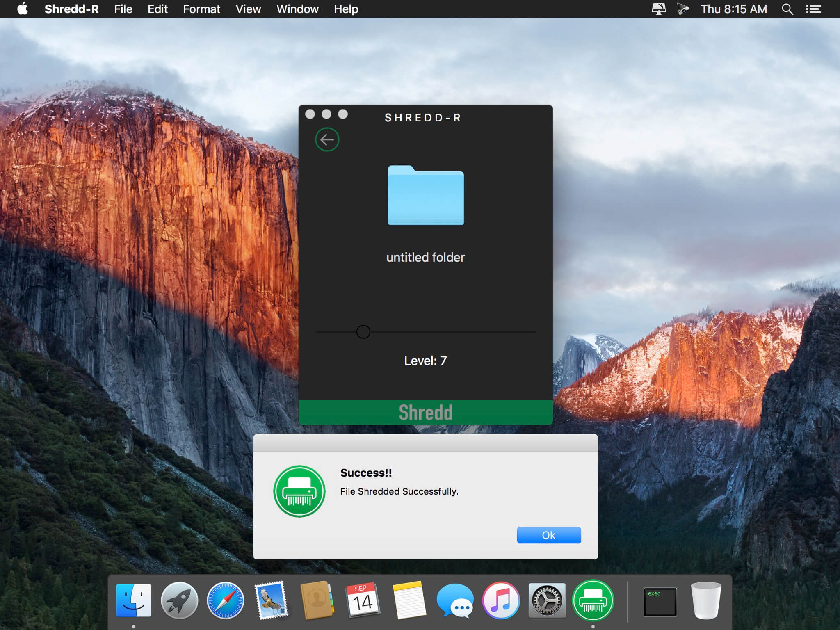Click the green Shredd button
This screenshot has height=630, width=840.
click(426, 412)
